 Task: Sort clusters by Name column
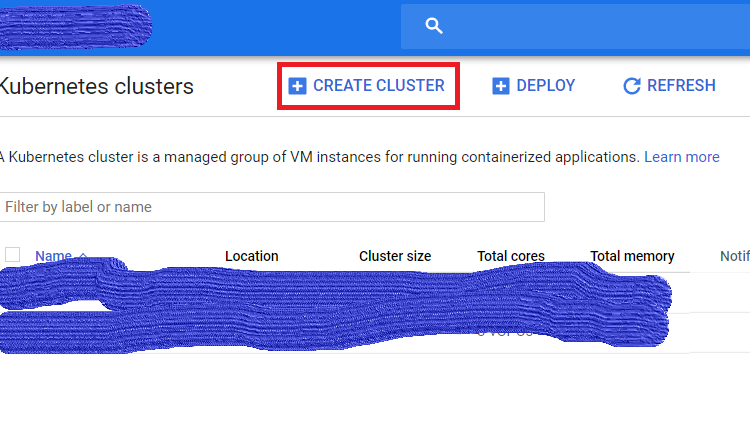(54, 256)
